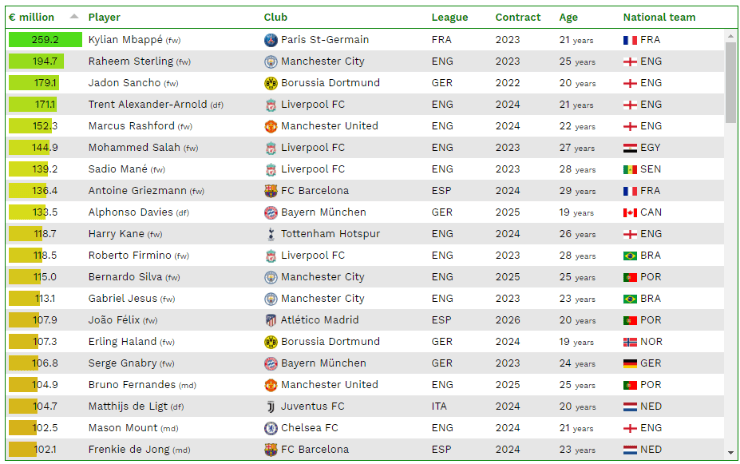Click the Tottenham Hotspur crest icon
Image resolution: width=740 pixels, height=464 pixels.
tap(270, 234)
